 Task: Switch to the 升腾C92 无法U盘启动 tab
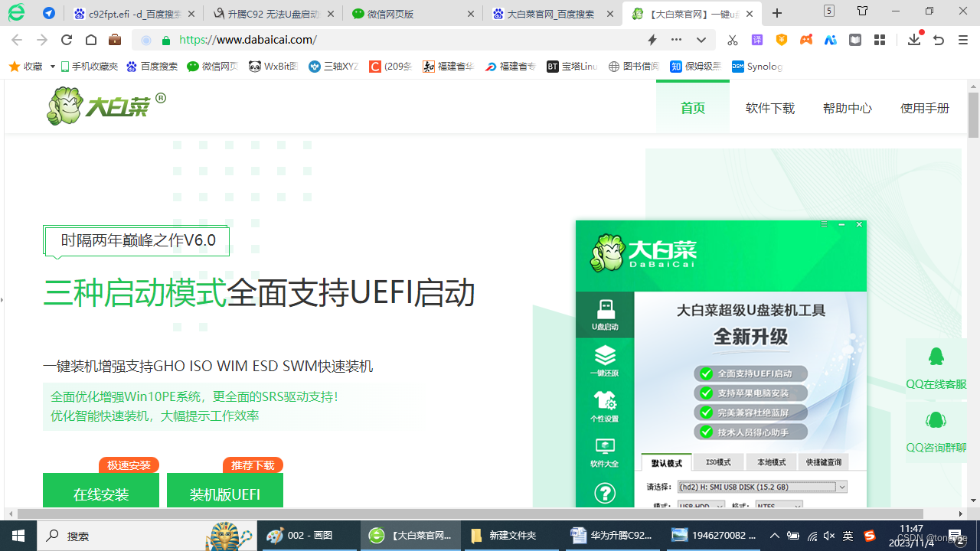click(273, 14)
